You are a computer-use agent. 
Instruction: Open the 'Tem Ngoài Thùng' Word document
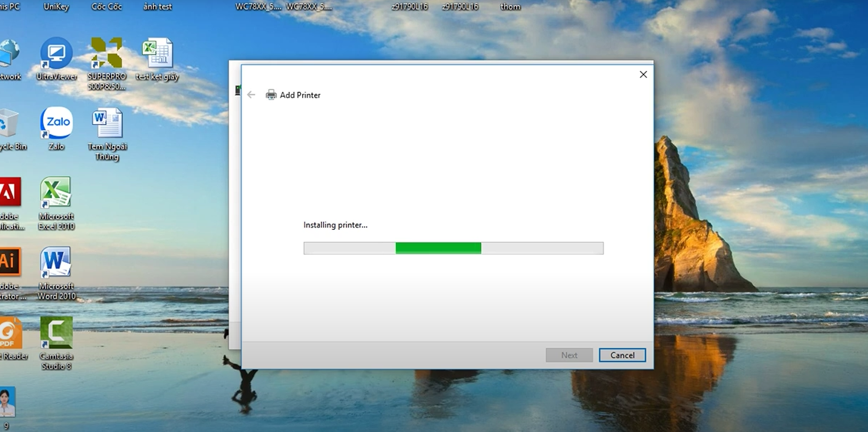[x=107, y=123]
